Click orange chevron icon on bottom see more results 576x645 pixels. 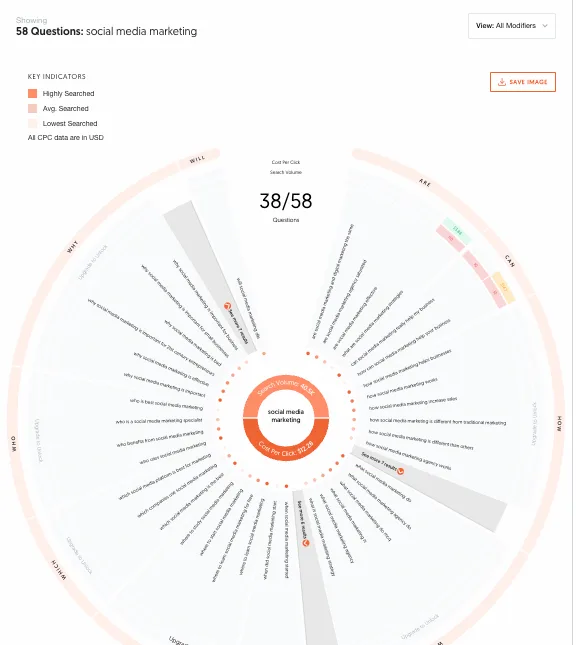(x=306, y=543)
